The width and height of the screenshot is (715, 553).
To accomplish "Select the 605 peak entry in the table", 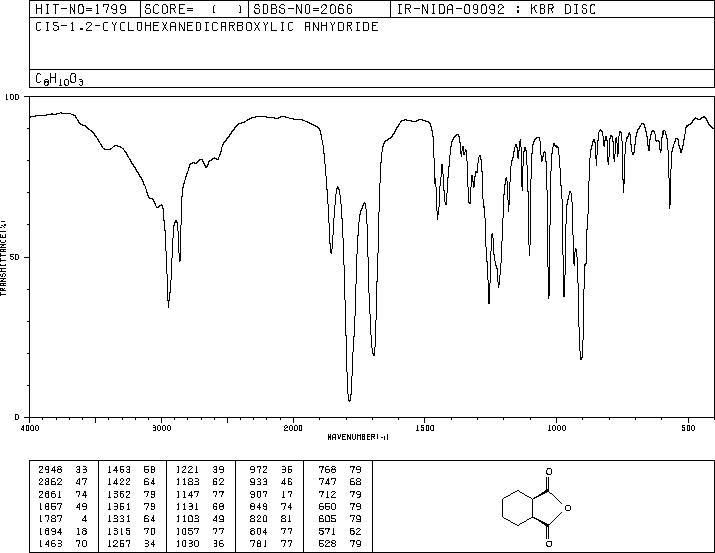I will pos(340,519).
